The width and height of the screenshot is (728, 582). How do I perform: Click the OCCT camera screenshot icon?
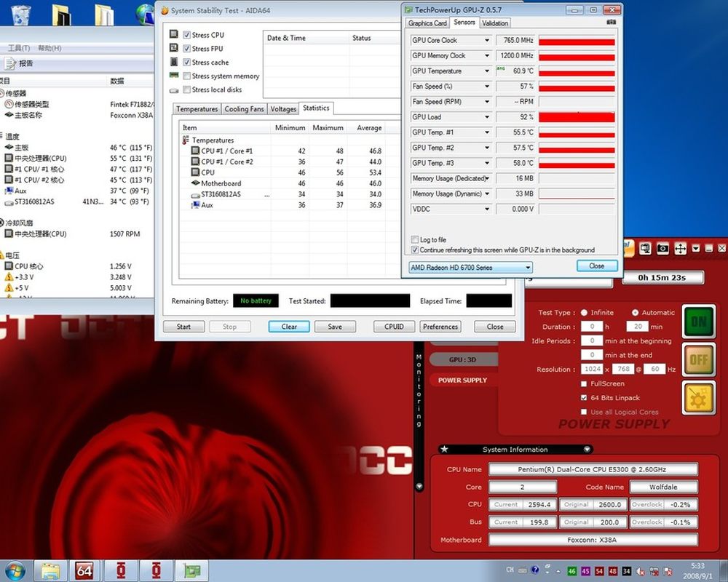click(x=662, y=249)
